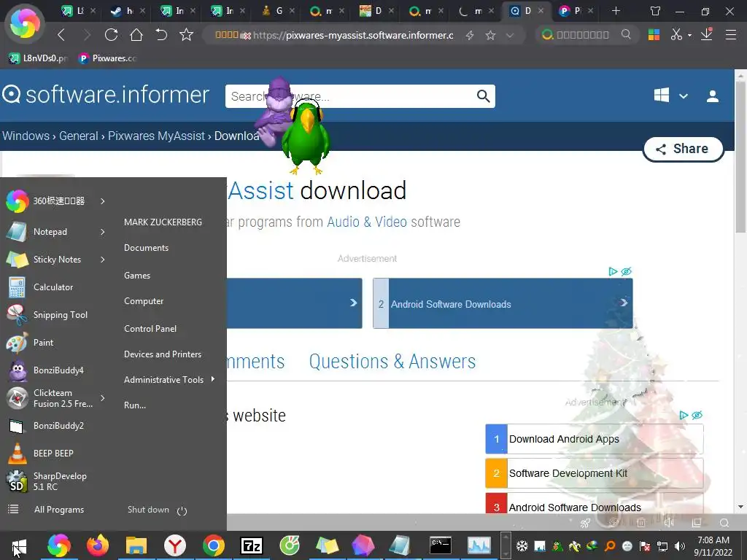The height and width of the screenshot is (560, 747).
Task: Open Sticky Notes taskbar icon
Action: tap(326, 545)
